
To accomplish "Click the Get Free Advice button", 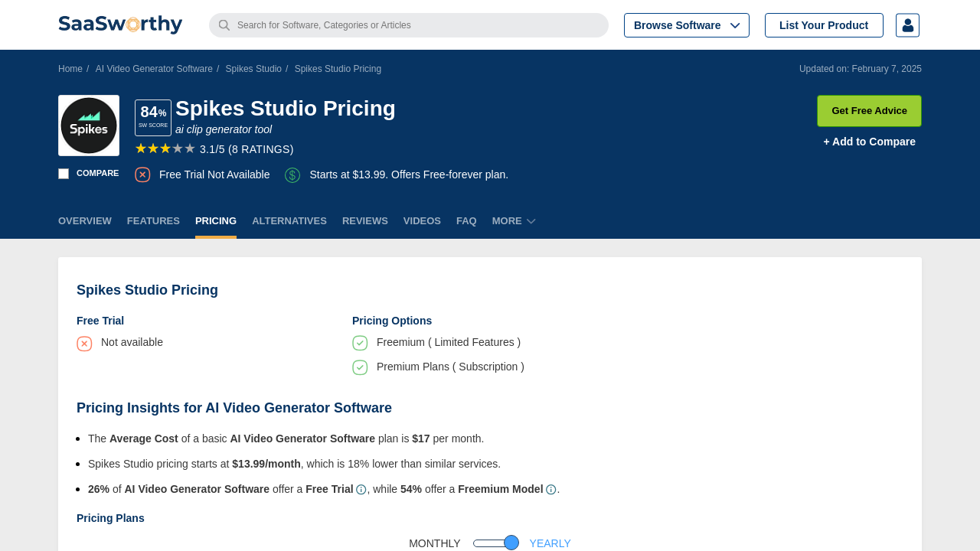I will 869,111.
